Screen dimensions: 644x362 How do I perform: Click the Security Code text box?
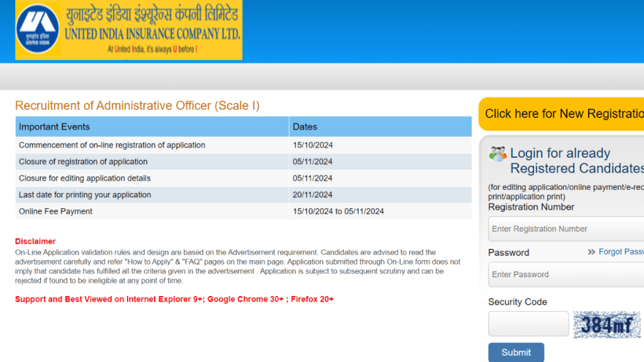528,324
